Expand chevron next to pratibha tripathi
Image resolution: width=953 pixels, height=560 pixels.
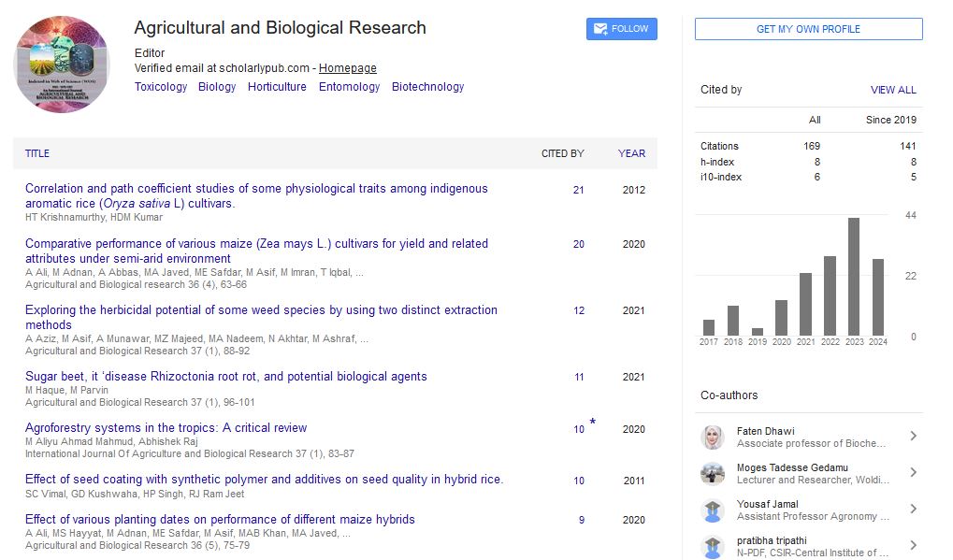(913, 546)
